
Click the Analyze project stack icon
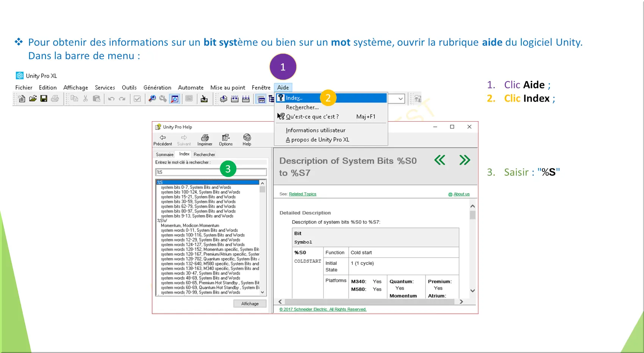224,99
